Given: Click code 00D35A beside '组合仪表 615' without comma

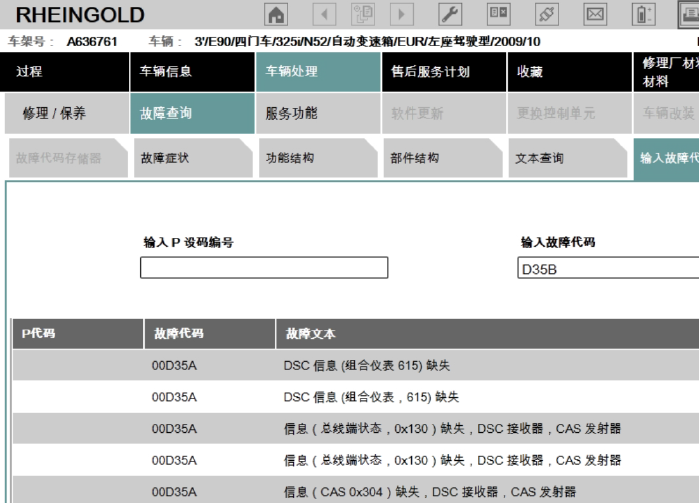Looking at the screenshot, I should coord(174,366).
